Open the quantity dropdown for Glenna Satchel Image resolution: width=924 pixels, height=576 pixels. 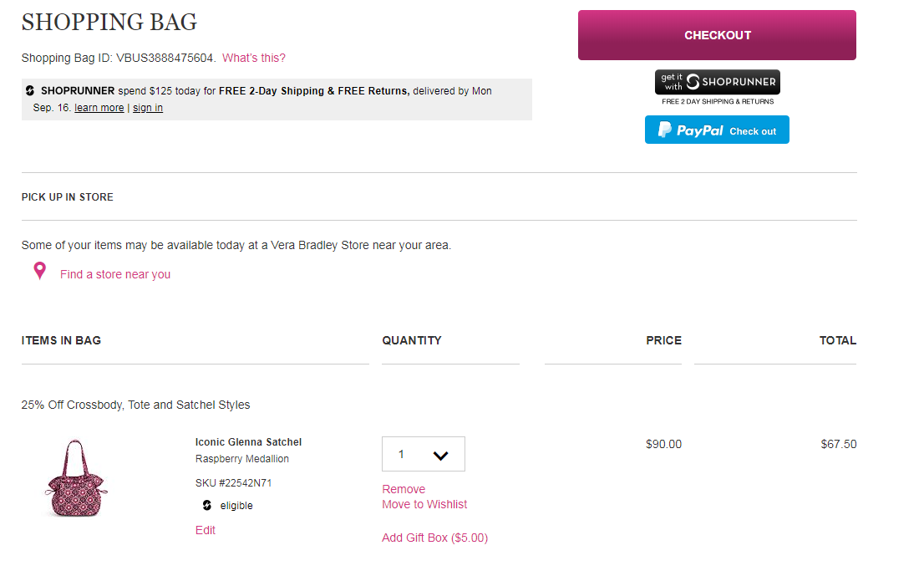click(x=423, y=454)
